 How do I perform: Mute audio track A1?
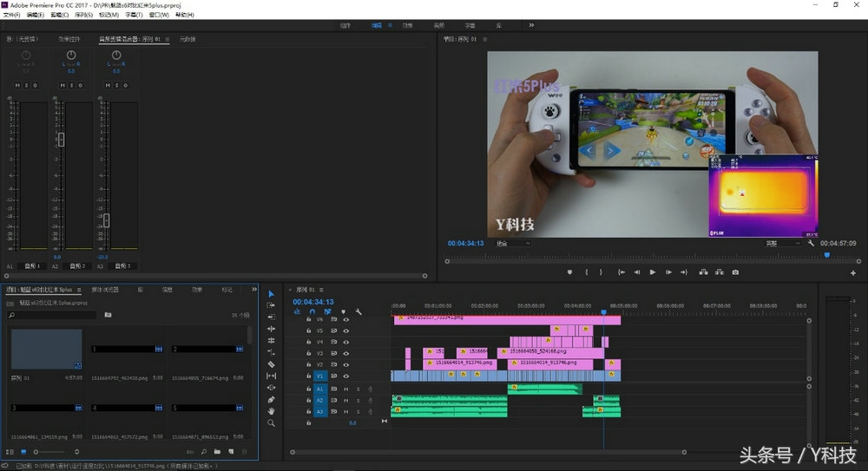click(345, 389)
